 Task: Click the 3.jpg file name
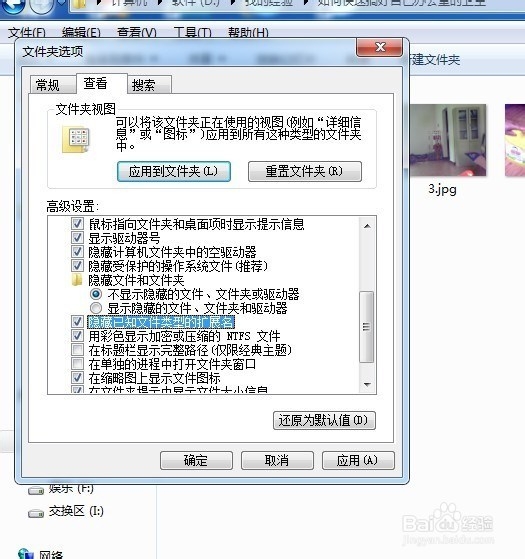coord(442,189)
